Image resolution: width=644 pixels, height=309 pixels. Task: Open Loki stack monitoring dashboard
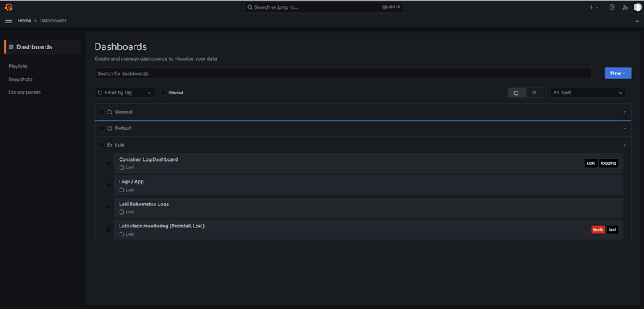pos(162,226)
